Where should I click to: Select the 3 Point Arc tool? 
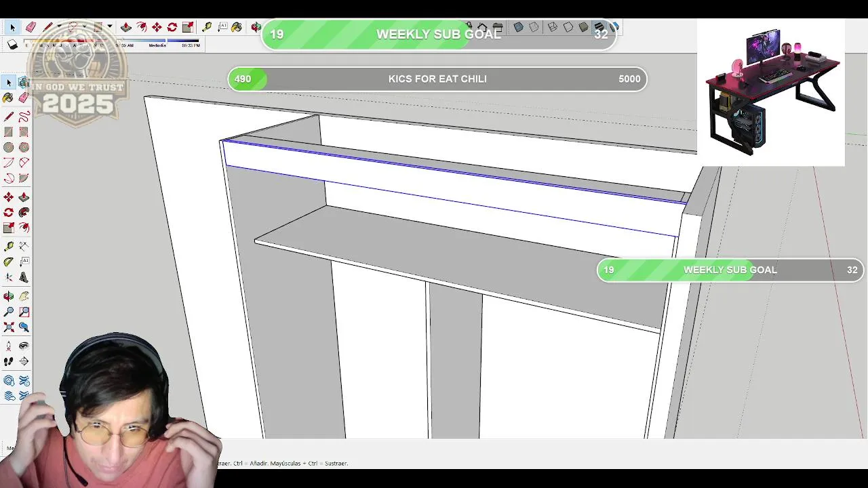[x=8, y=178]
